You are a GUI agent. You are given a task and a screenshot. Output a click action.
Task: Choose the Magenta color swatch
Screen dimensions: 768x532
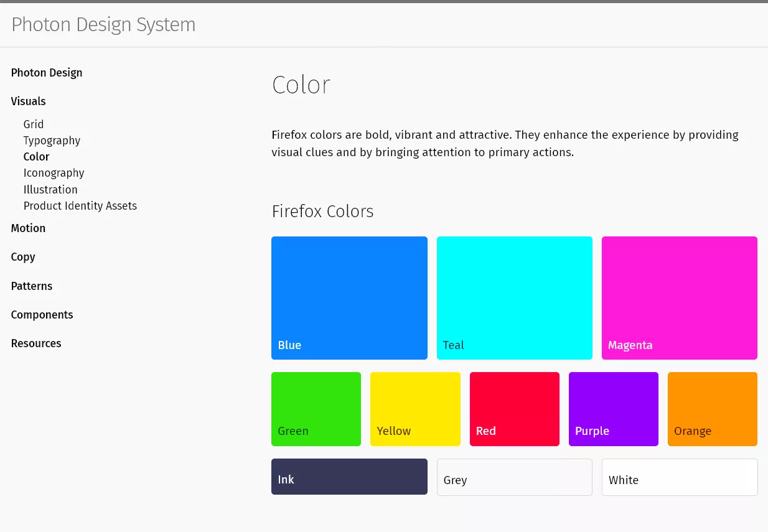(x=679, y=297)
